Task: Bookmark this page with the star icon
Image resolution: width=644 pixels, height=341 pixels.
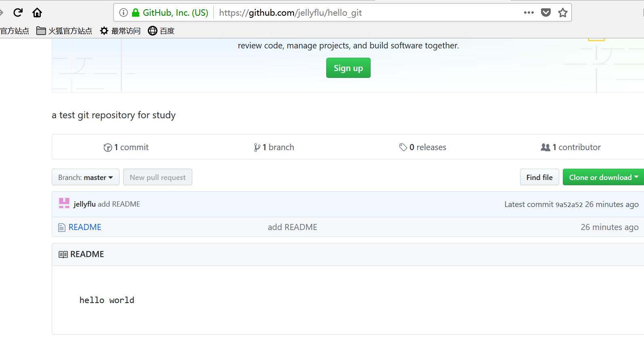Action: click(562, 13)
